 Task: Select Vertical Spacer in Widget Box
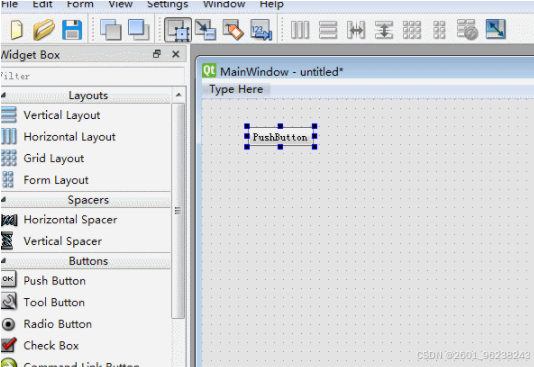point(85,241)
